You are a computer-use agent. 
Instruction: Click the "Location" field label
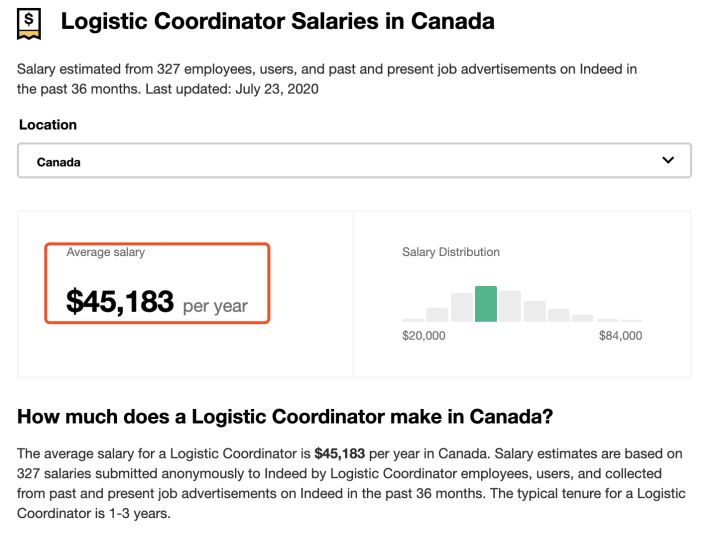click(48, 125)
